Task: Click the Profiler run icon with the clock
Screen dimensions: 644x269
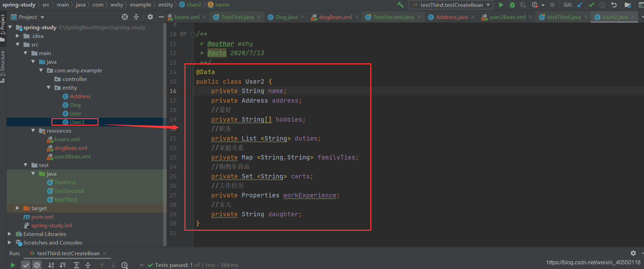Action: [535, 5]
